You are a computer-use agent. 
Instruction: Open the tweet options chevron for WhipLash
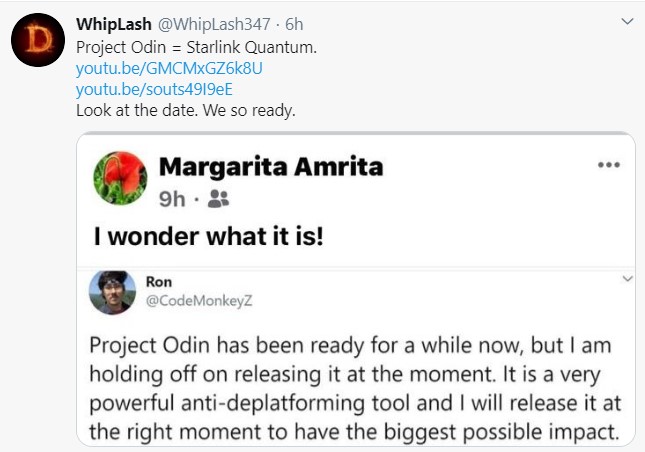(627, 22)
